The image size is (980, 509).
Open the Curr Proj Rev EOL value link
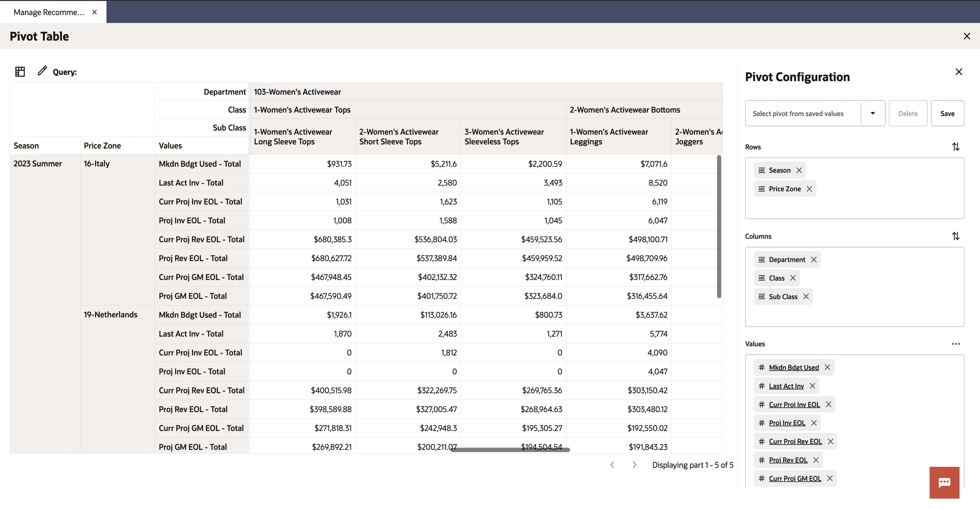coord(795,442)
